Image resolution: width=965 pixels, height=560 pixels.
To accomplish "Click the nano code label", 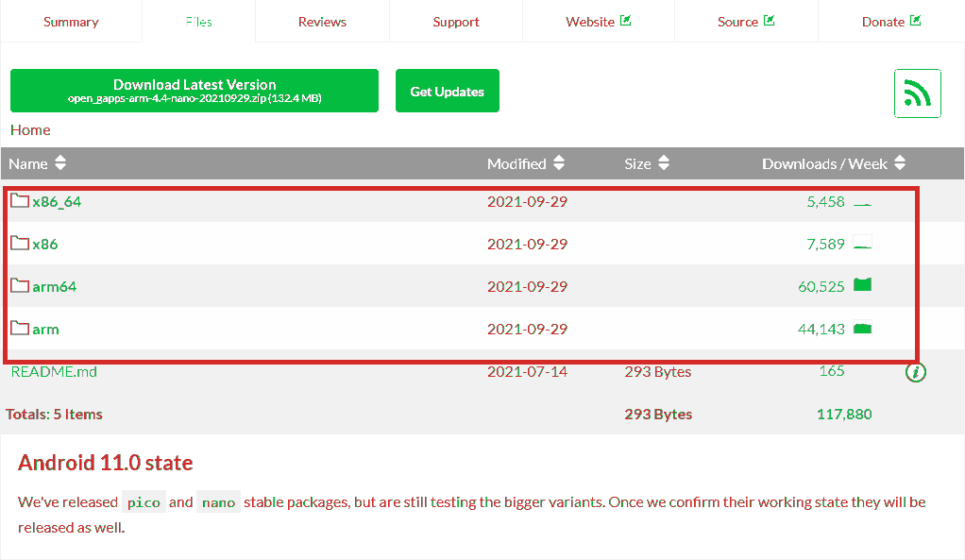I will pos(218,502).
